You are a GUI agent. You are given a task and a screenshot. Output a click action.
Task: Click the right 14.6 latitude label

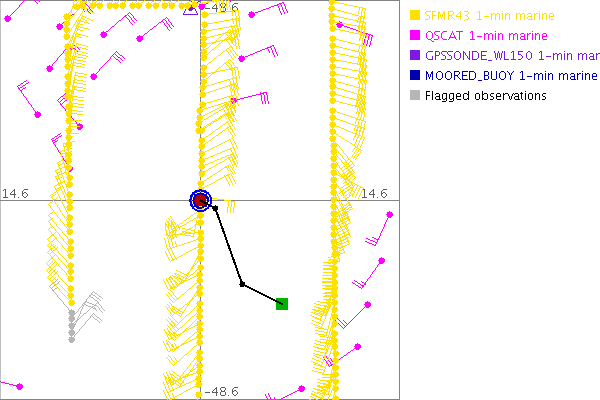(x=375, y=192)
